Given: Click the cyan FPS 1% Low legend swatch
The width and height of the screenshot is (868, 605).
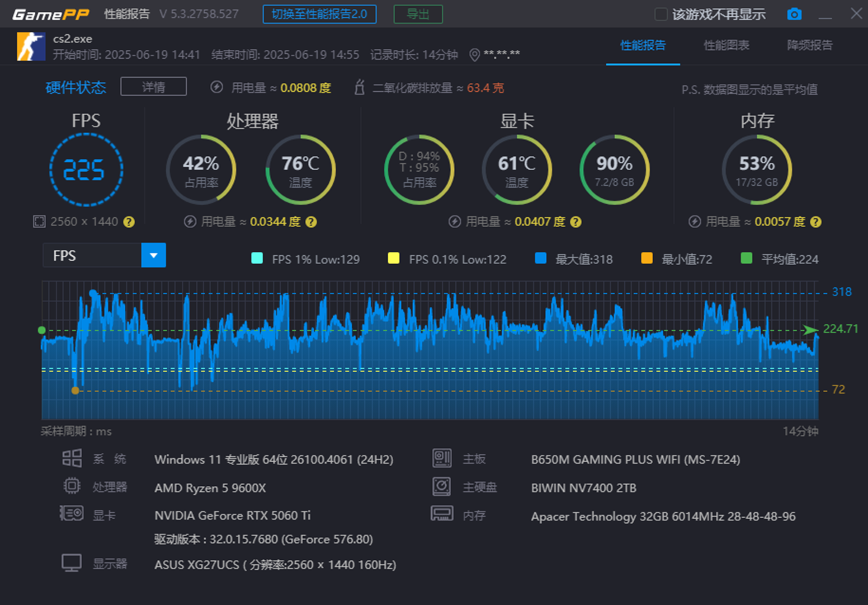Looking at the screenshot, I should click(257, 258).
